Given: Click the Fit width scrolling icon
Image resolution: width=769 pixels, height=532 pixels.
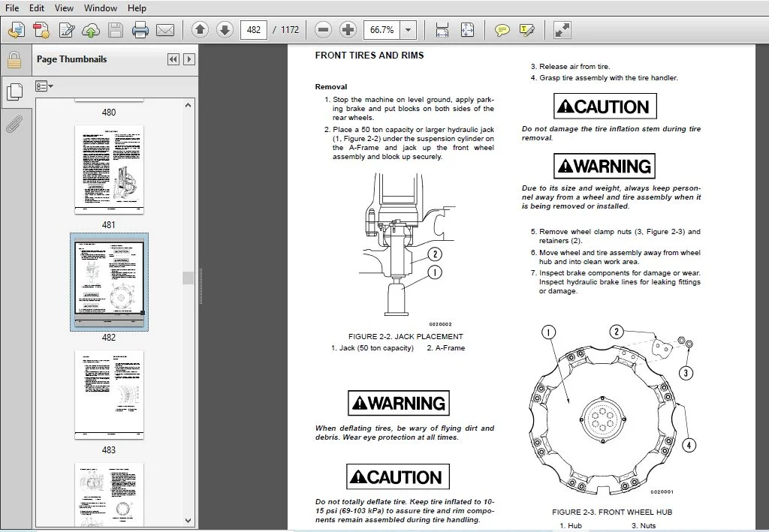Looking at the screenshot, I should pos(442,30).
